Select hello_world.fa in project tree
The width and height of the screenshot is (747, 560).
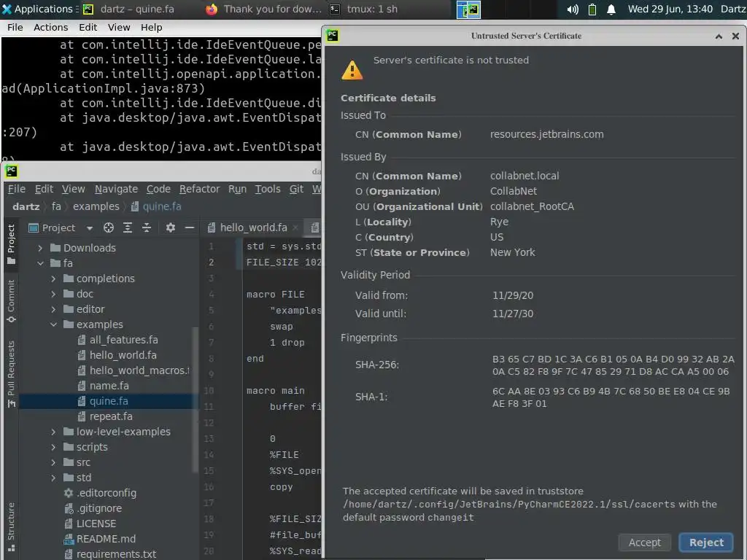tap(117, 355)
